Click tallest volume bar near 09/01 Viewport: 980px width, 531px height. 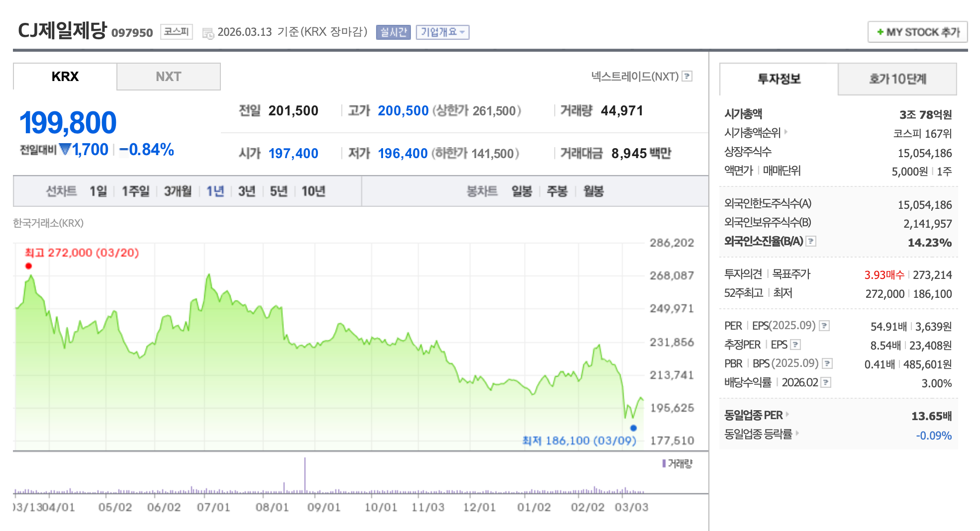305,475
